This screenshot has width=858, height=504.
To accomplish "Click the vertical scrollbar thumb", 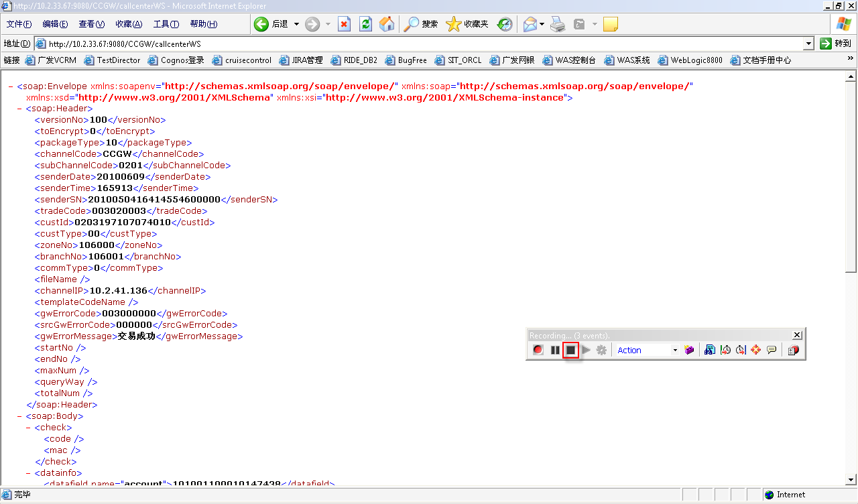I will 851,176.
